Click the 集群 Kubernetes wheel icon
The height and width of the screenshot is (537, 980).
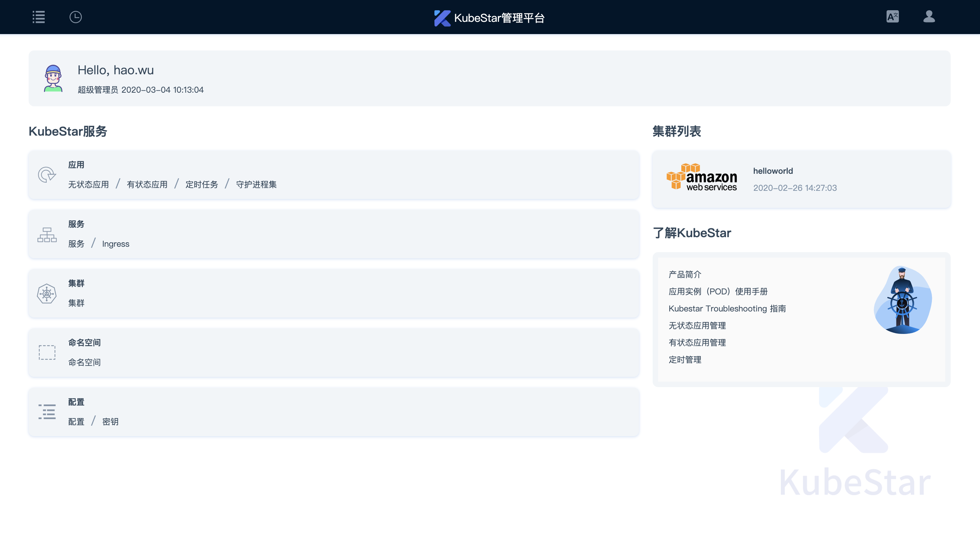pyautogui.click(x=47, y=294)
